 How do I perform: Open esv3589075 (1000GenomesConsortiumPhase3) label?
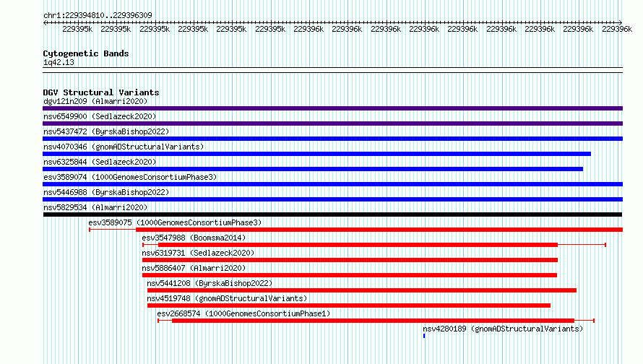(x=175, y=222)
